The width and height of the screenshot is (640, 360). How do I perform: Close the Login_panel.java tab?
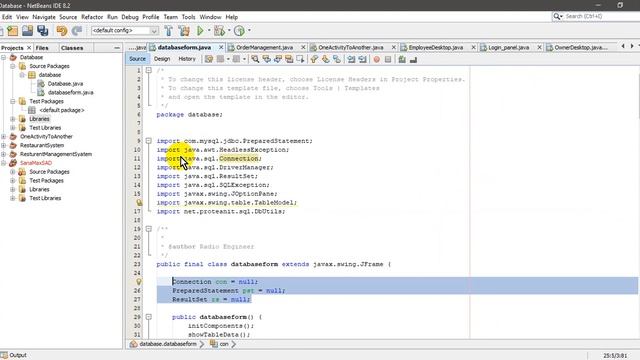[539, 47]
